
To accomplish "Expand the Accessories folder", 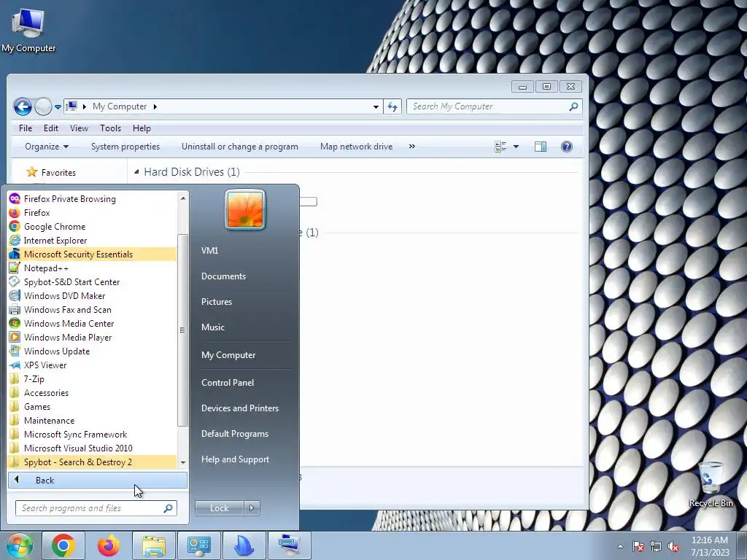I will click(93, 393).
